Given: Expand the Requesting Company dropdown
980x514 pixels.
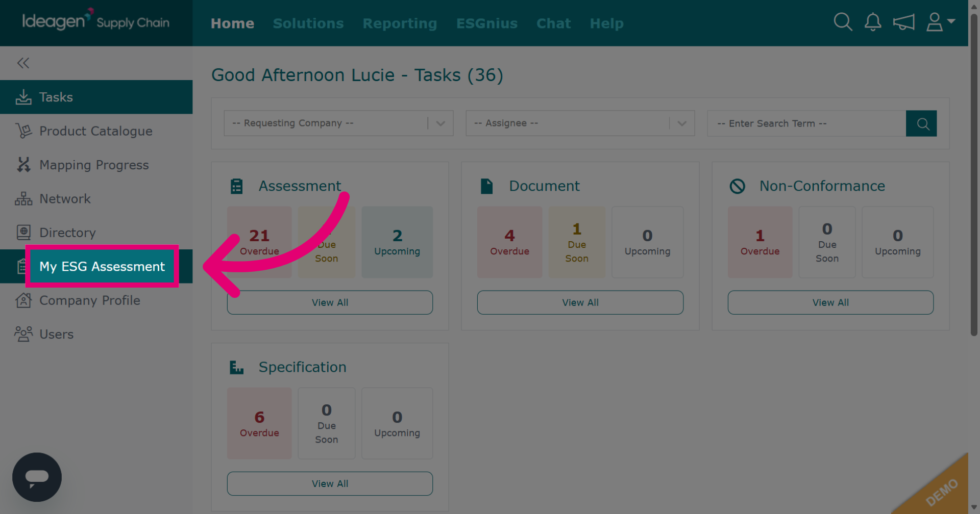Looking at the screenshot, I should pyautogui.click(x=338, y=123).
